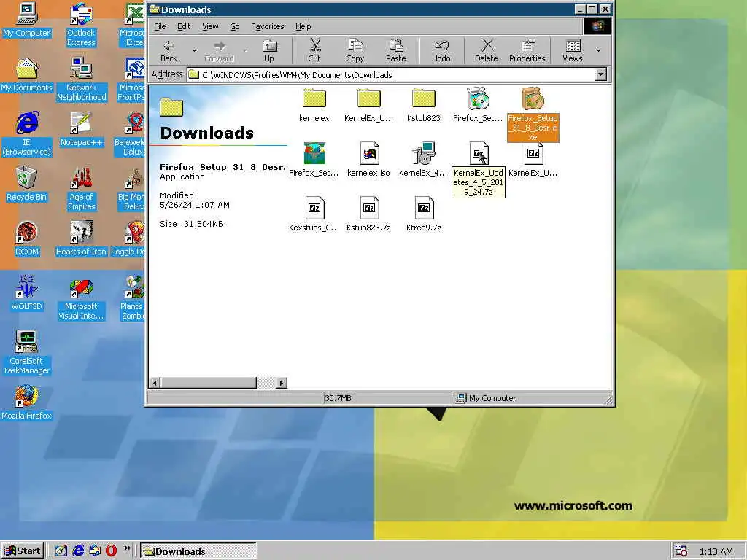Launch Opera from the quick launch bar

coord(111,551)
